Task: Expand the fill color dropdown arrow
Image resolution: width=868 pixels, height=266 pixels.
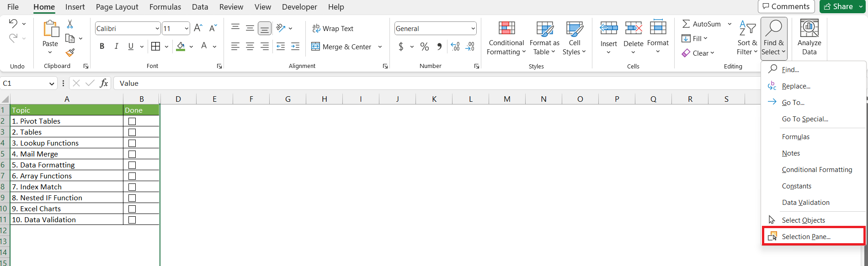Action: coord(191,46)
